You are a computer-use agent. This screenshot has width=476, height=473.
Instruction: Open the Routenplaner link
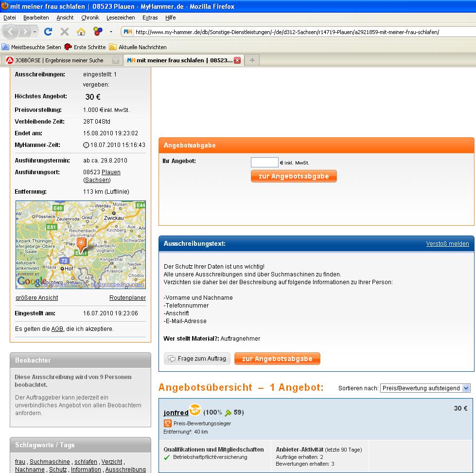pyautogui.click(x=127, y=298)
